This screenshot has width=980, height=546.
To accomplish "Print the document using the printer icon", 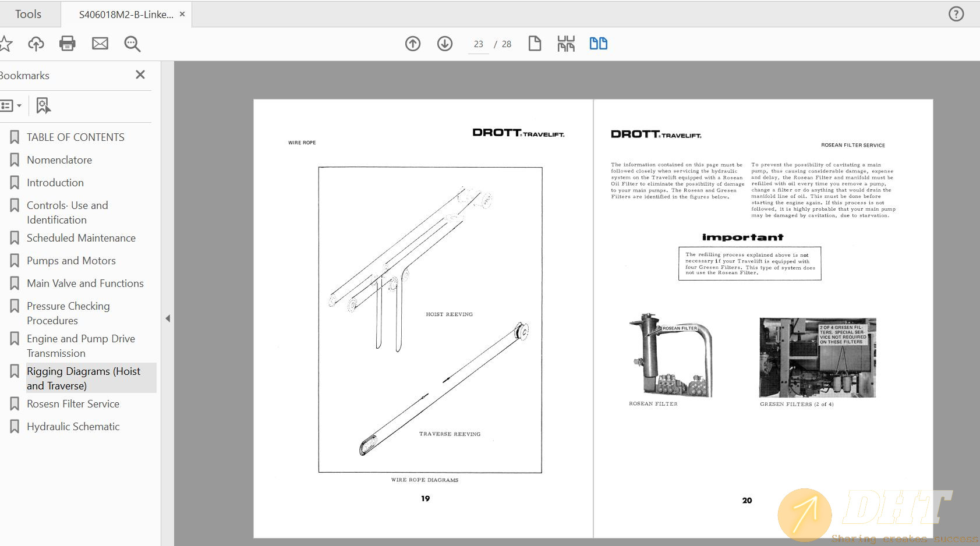I will click(68, 44).
